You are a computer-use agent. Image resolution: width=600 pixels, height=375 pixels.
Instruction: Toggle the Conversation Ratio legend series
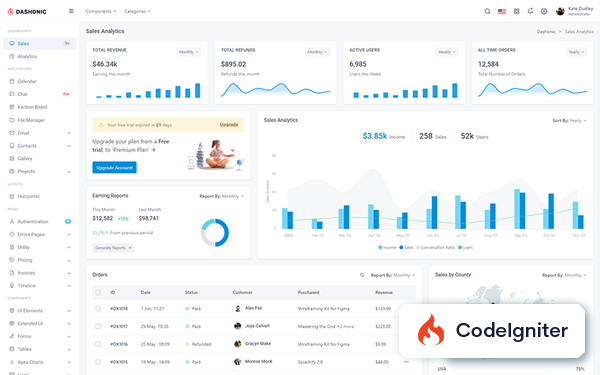click(435, 248)
